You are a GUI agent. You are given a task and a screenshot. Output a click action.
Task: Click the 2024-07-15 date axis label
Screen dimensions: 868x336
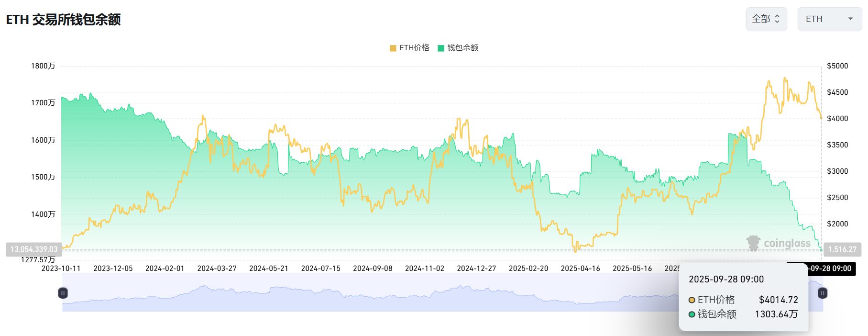pos(320,269)
